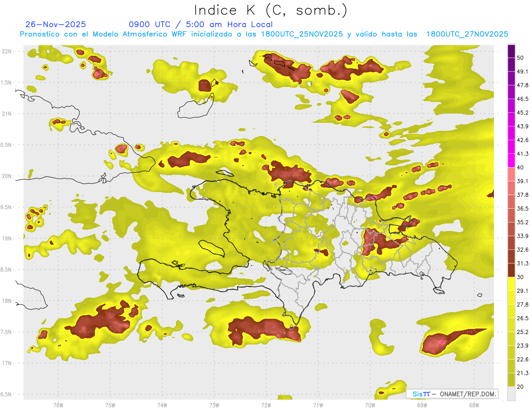
Task: Click the 20N latitude label
Action: click(x=7, y=176)
